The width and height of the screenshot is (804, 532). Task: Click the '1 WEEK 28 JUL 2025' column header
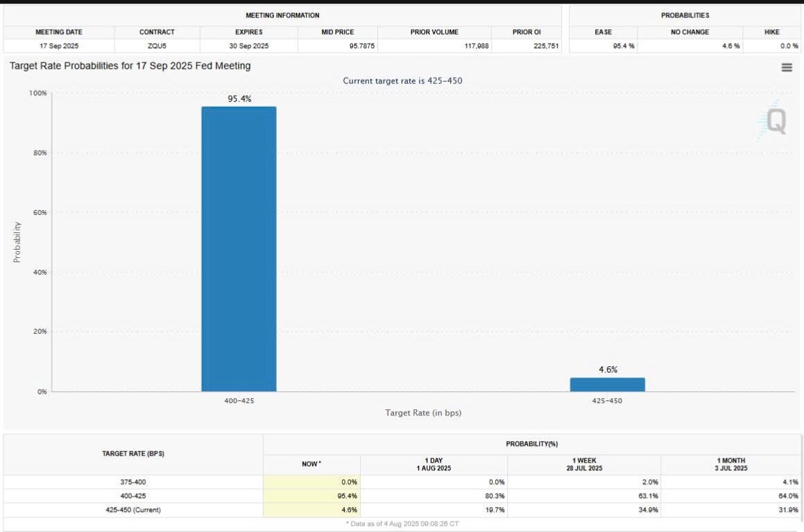point(584,464)
